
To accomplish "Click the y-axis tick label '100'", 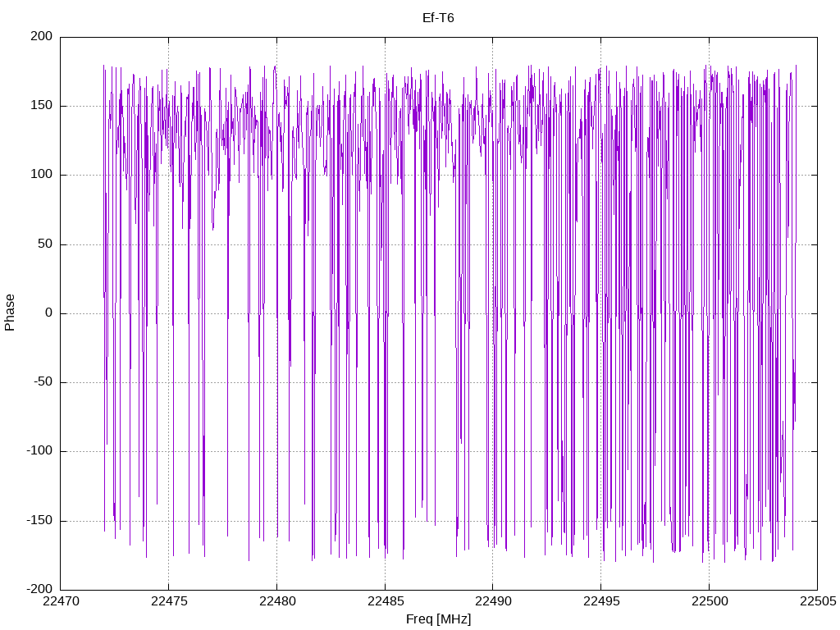I will [x=41, y=175].
